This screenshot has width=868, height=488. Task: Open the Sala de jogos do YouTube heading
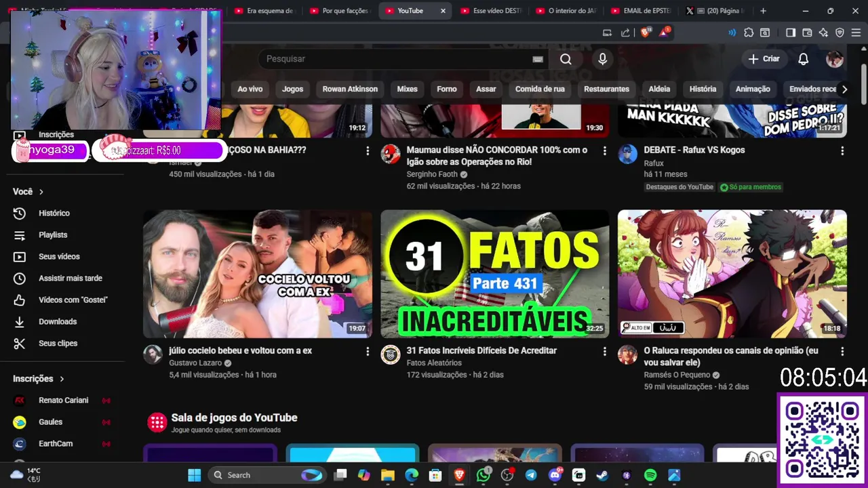(234, 418)
